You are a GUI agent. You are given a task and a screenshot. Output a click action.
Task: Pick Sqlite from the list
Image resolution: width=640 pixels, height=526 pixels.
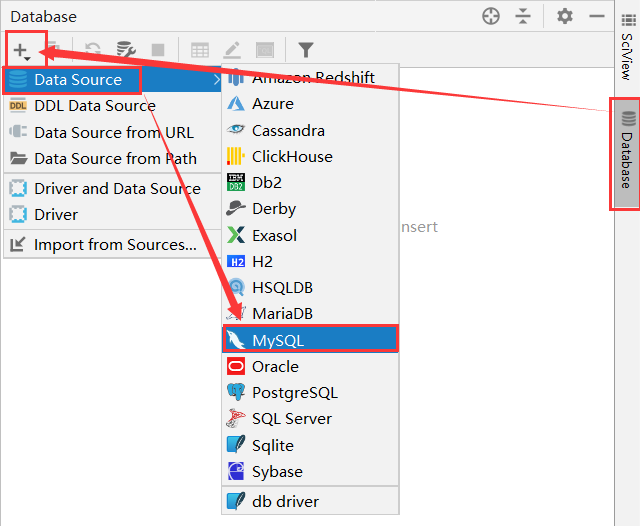(310, 446)
